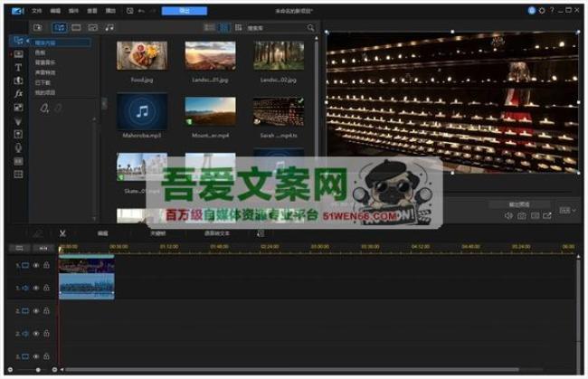
Task: Split the clip with the scissors tool
Action: (62, 233)
